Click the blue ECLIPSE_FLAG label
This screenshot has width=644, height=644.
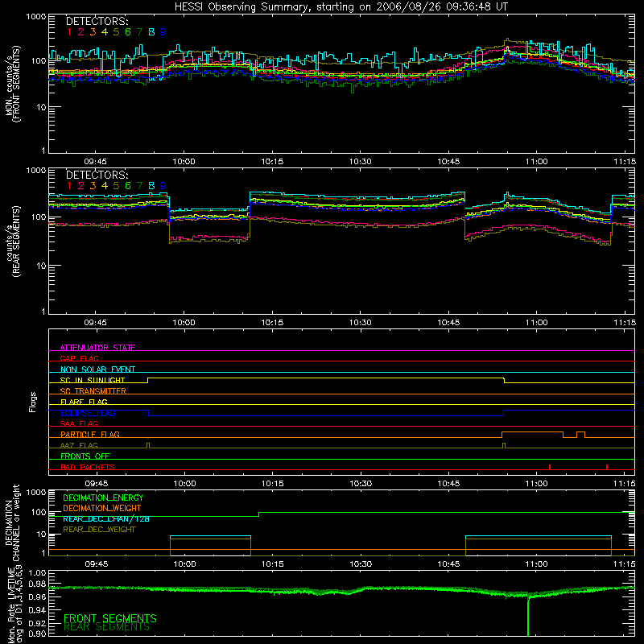[x=88, y=413]
